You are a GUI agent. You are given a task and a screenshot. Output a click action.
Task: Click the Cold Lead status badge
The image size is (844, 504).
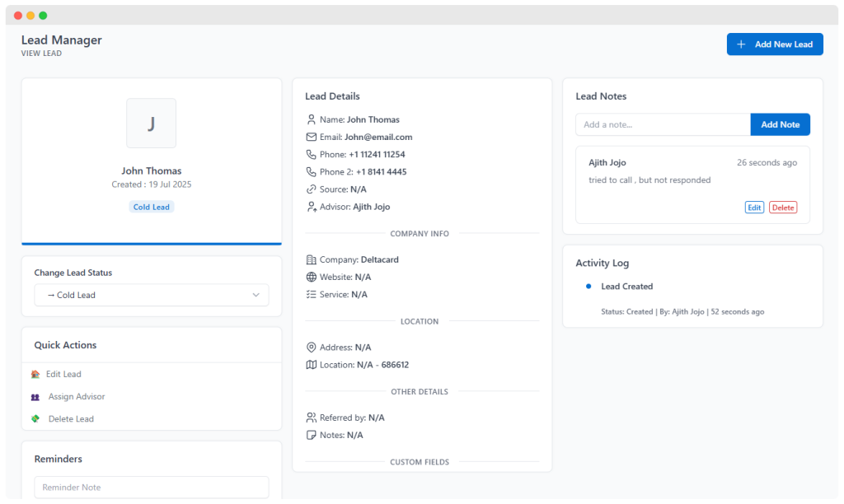[151, 207]
